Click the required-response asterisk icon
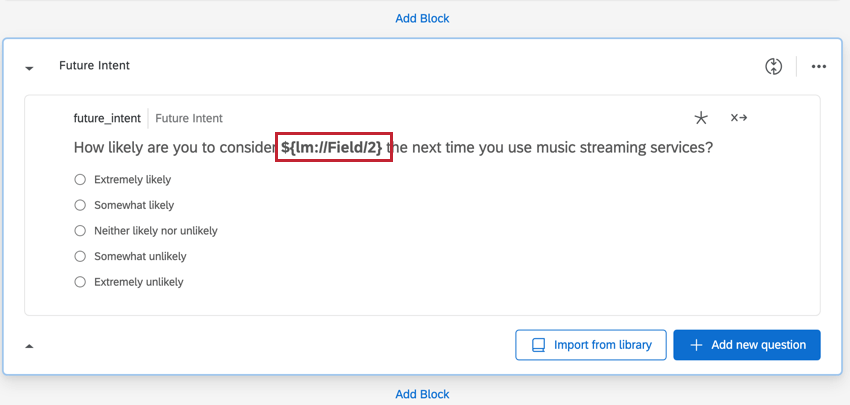This screenshot has height=405, width=850. click(701, 118)
